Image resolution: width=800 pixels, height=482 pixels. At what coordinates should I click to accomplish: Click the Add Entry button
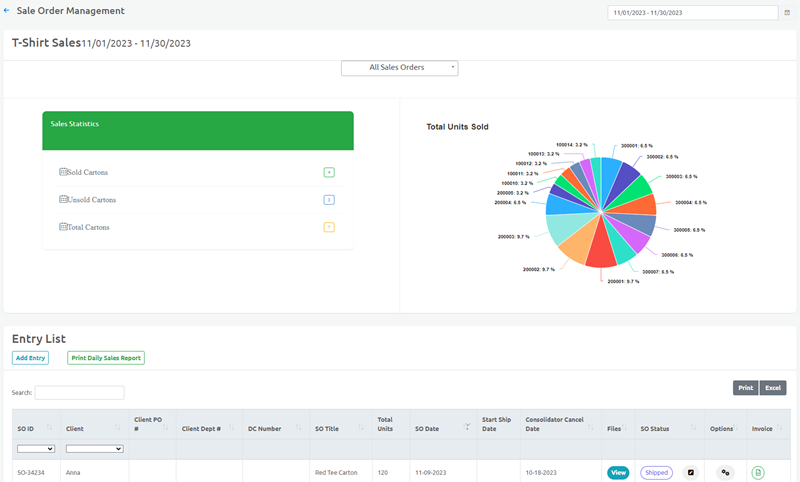click(x=30, y=358)
